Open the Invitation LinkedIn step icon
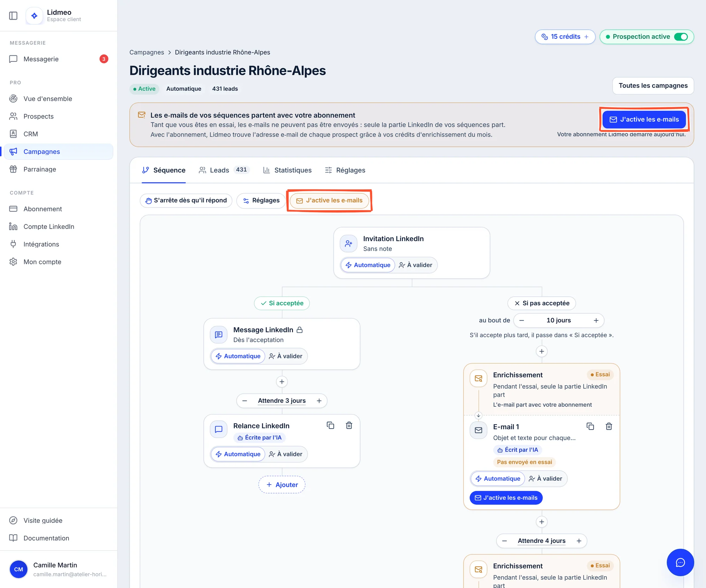The image size is (706, 588). (x=348, y=243)
